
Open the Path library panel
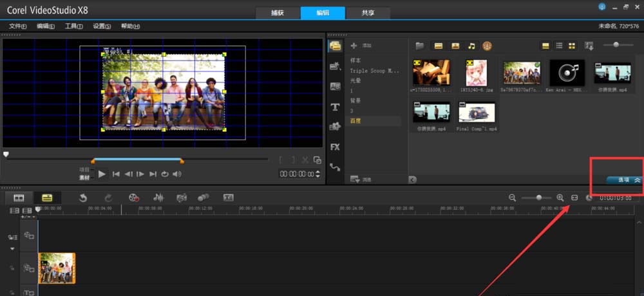[336, 167]
